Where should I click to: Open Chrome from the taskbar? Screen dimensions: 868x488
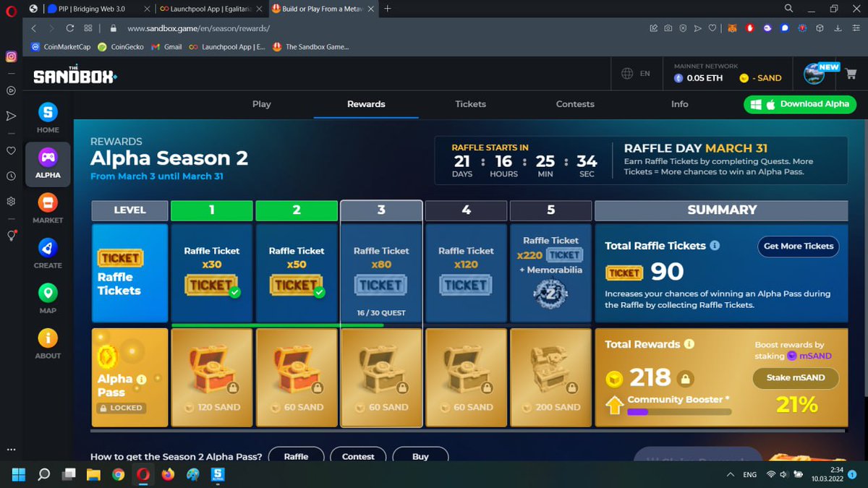click(x=118, y=474)
